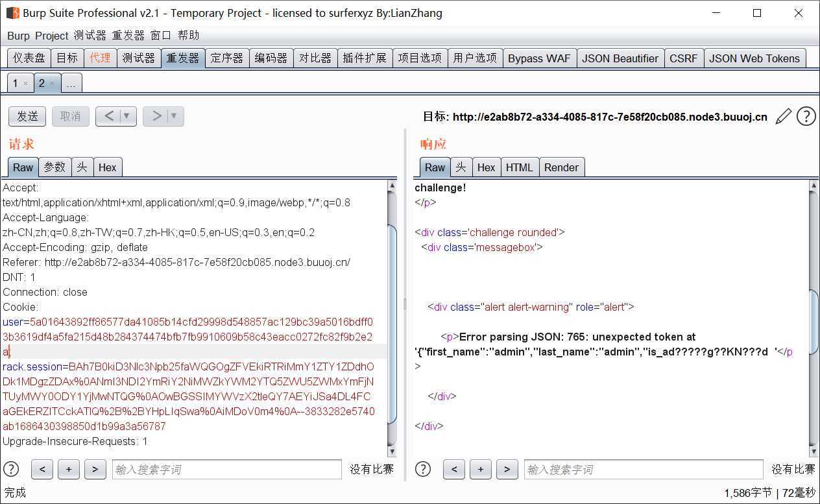Switch to 目标 target tab

click(67, 58)
